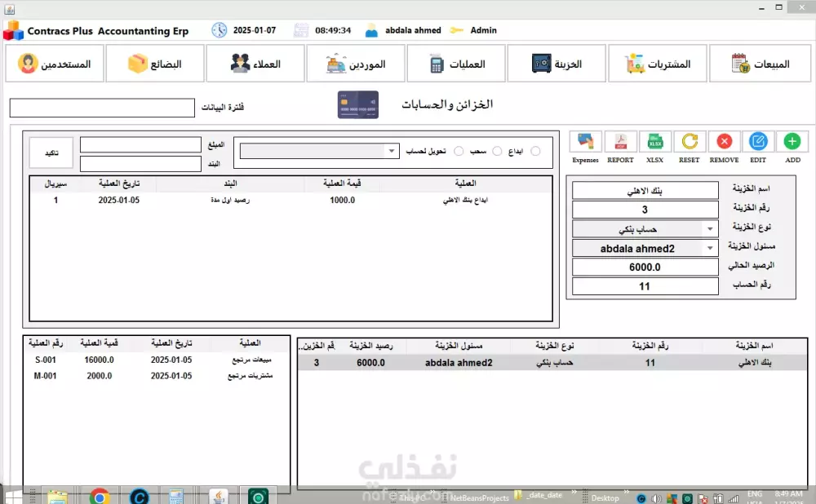This screenshot has height=504, width=816.
Task: Click the فلترة البيانات filter input field
Action: tap(101, 107)
